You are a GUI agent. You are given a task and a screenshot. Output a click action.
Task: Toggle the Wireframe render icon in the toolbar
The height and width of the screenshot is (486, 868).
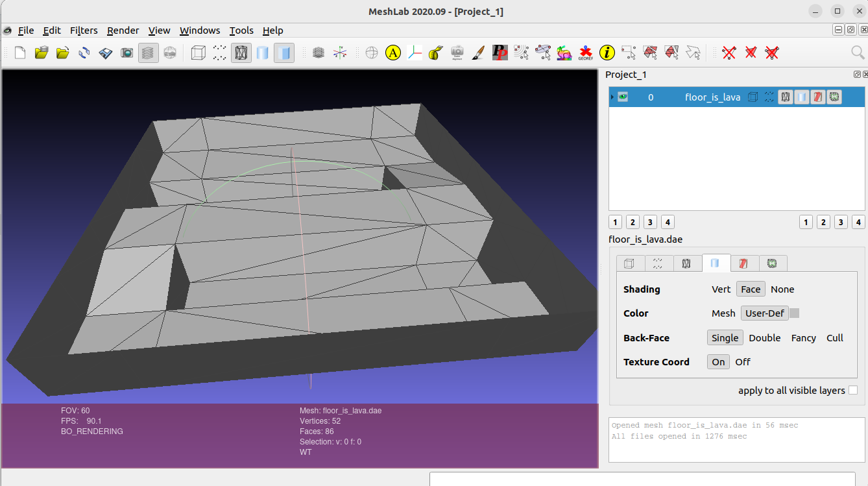pyautogui.click(x=241, y=53)
